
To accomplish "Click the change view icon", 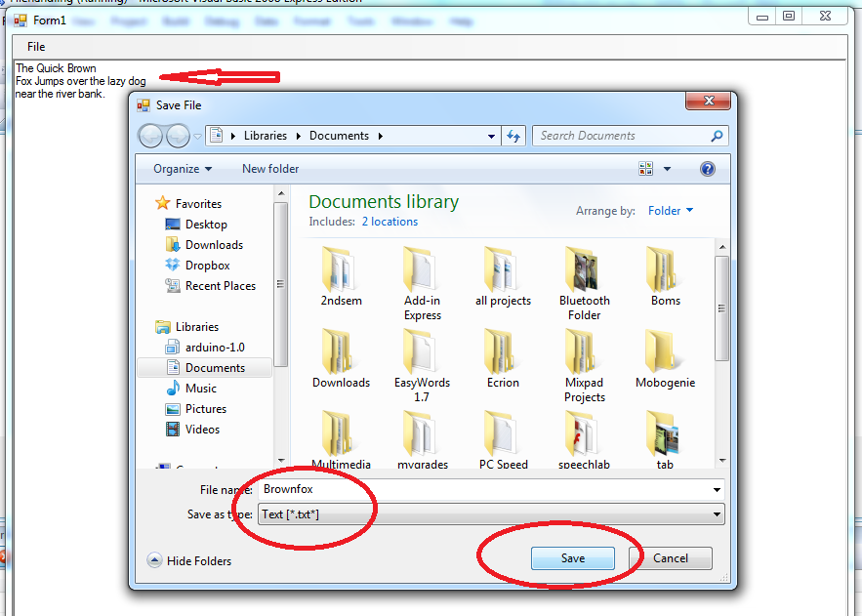I will click(646, 169).
